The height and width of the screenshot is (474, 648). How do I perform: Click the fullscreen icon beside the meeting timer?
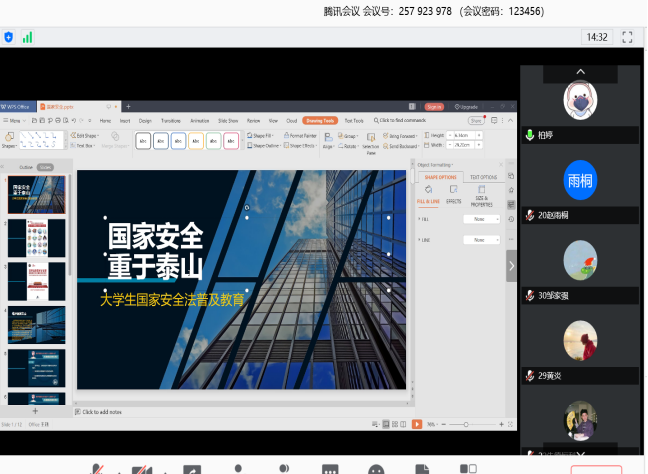pos(627,37)
